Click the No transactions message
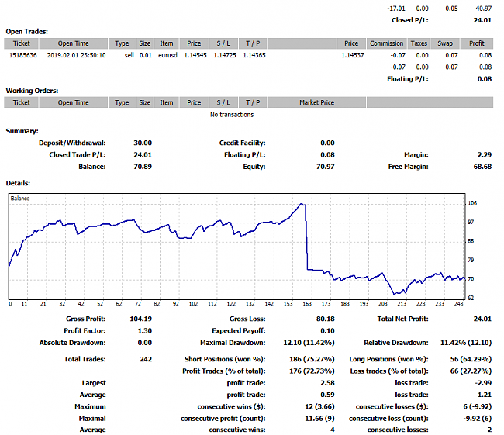The image size is (504, 435). (232, 115)
